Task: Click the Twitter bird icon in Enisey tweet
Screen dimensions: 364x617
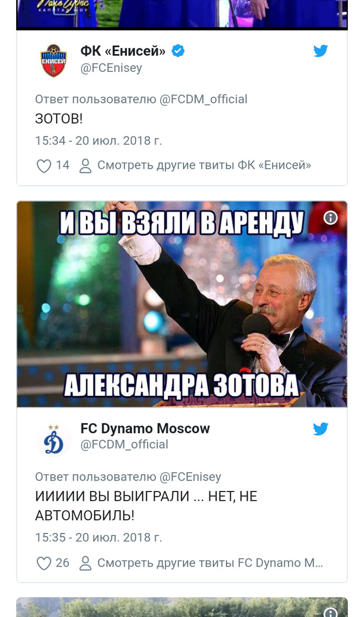Action: tap(320, 51)
